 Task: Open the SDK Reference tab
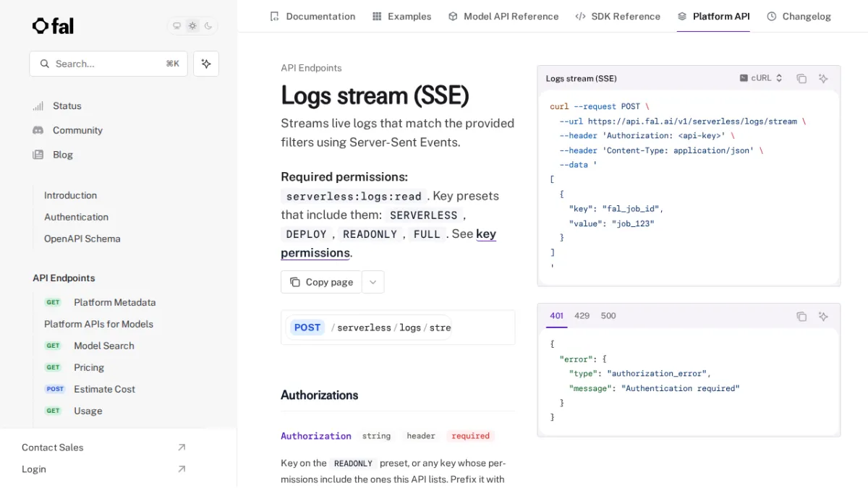tap(618, 16)
